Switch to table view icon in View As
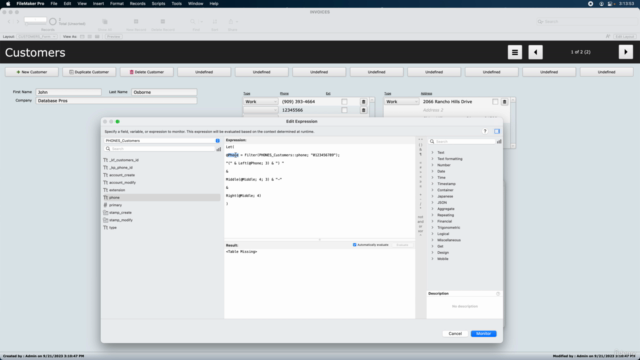The image size is (640, 360). pyautogui.click(x=97, y=37)
